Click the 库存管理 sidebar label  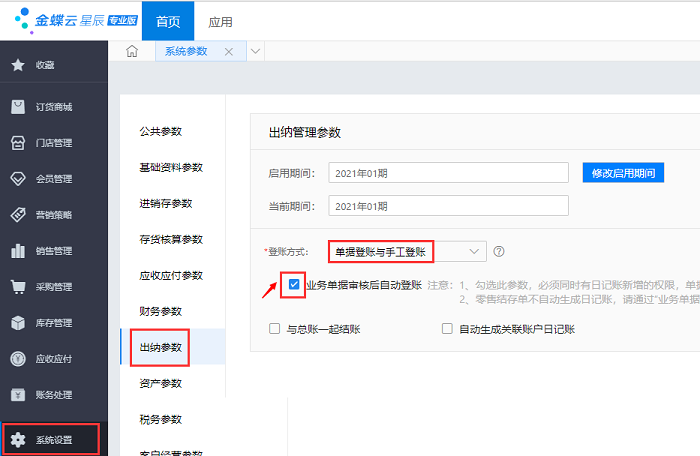[x=54, y=323]
